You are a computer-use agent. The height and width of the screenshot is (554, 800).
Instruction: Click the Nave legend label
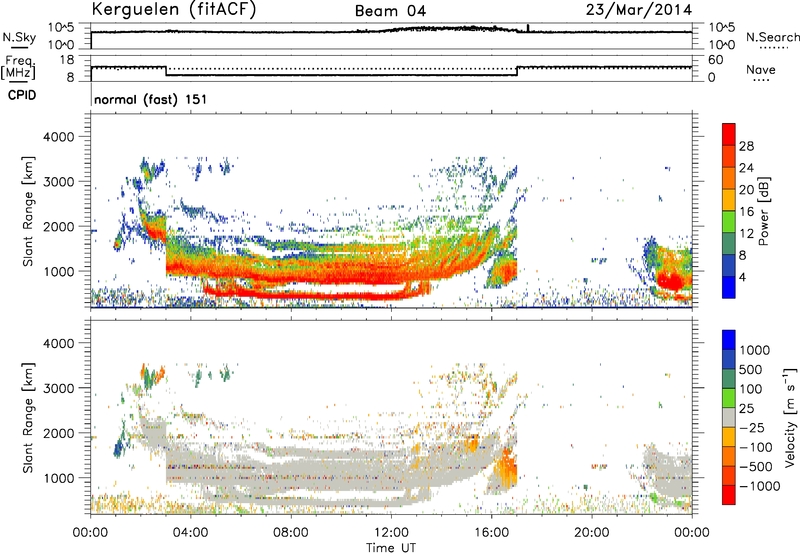761,70
